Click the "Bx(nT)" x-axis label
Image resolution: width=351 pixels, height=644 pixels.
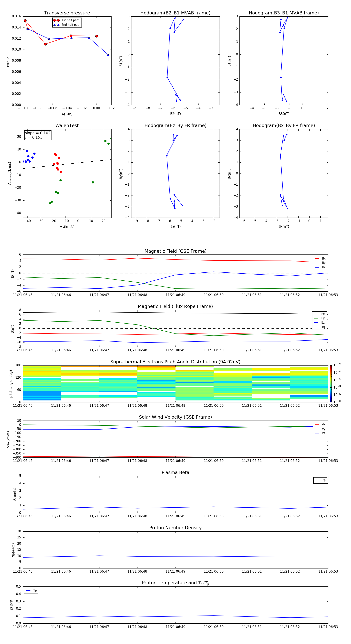click(284, 227)
